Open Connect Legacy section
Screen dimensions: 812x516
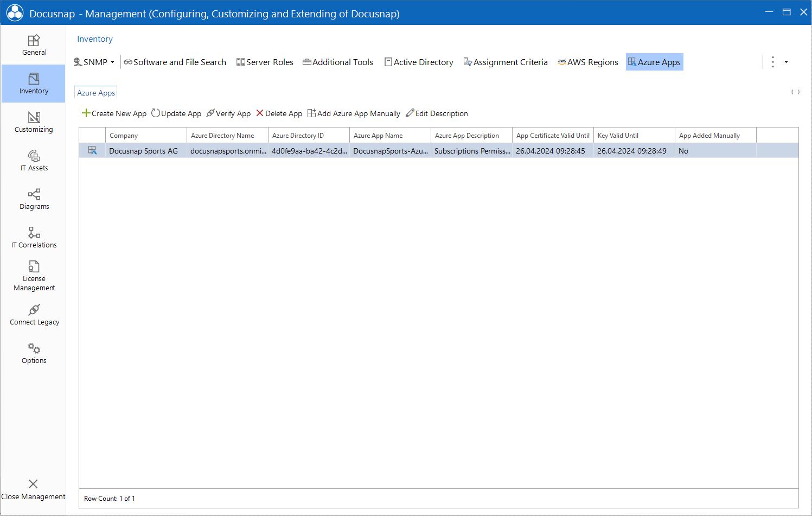(x=34, y=315)
